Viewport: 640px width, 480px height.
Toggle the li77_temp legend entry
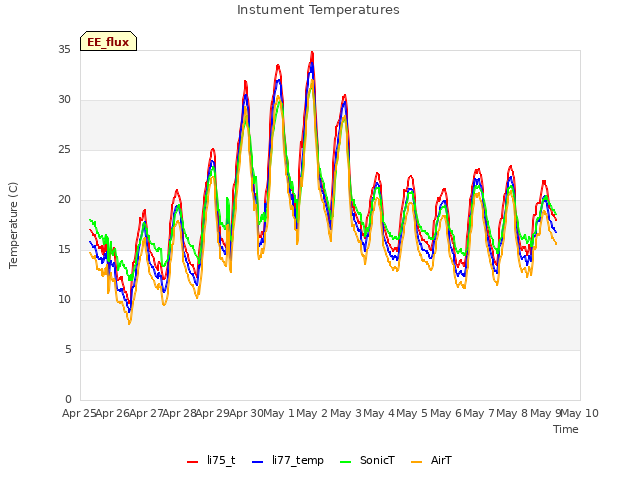[288, 460]
